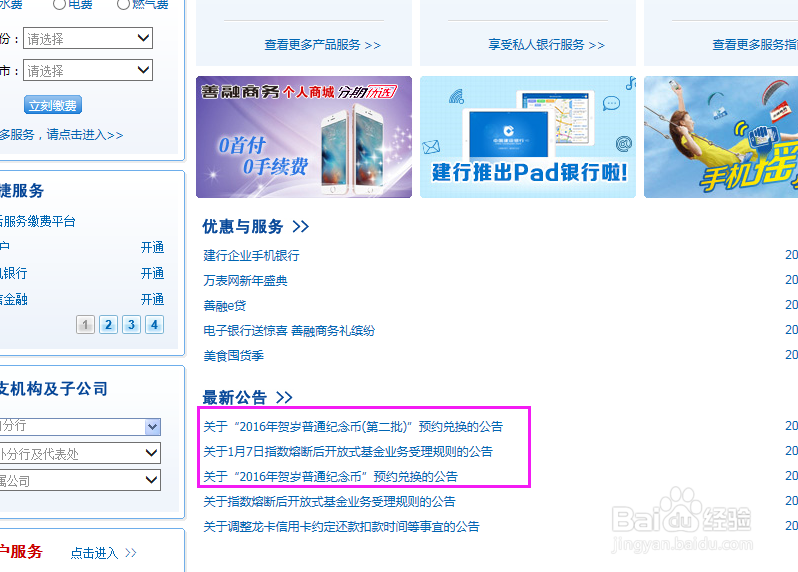Select the 电费 radio button
The height and width of the screenshot is (572, 798).
tap(59, 5)
